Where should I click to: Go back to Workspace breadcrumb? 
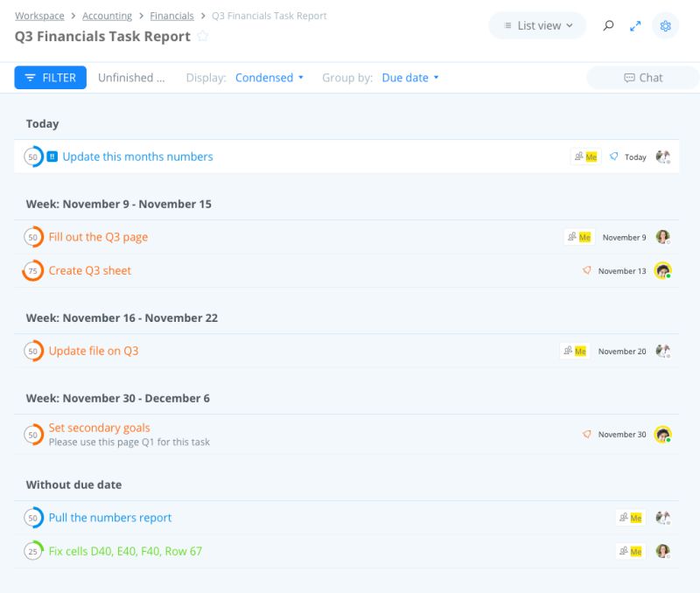click(39, 15)
